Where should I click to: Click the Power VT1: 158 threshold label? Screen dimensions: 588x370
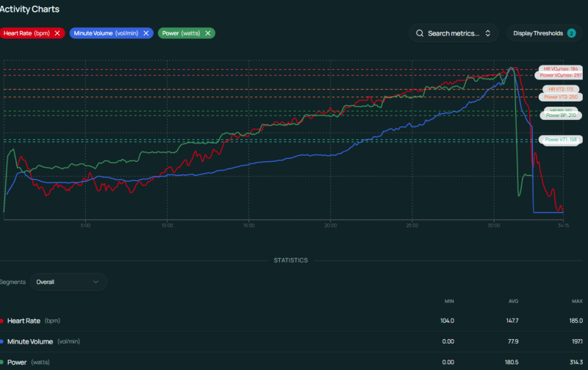pyautogui.click(x=561, y=139)
